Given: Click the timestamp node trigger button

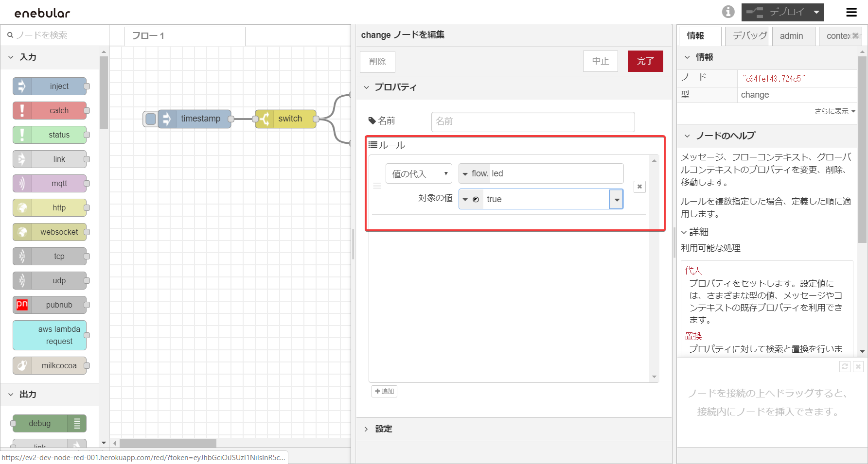Looking at the screenshot, I should tap(151, 119).
